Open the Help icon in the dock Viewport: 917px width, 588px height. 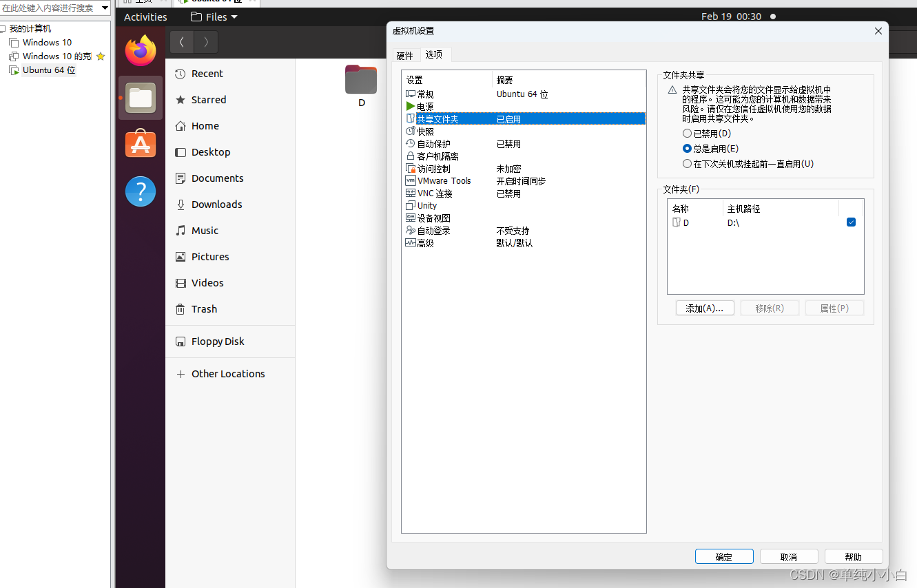pyautogui.click(x=141, y=191)
